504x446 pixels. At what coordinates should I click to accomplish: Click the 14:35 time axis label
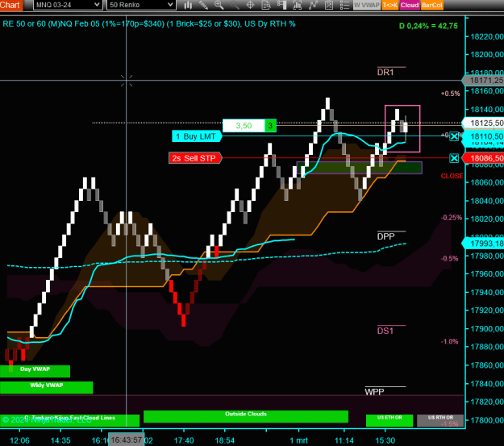(x=60, y=440)
